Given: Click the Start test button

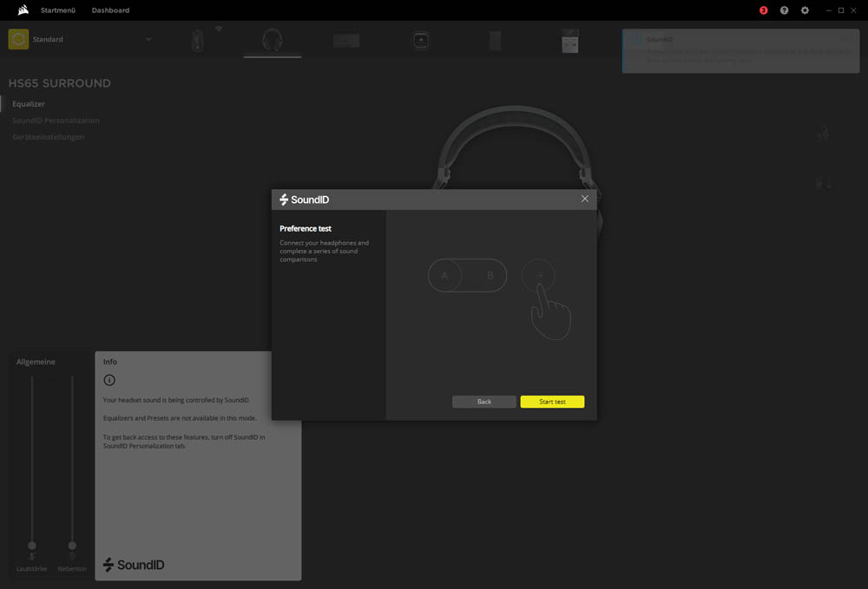Looking at the screenshot, I should (552, 402).
